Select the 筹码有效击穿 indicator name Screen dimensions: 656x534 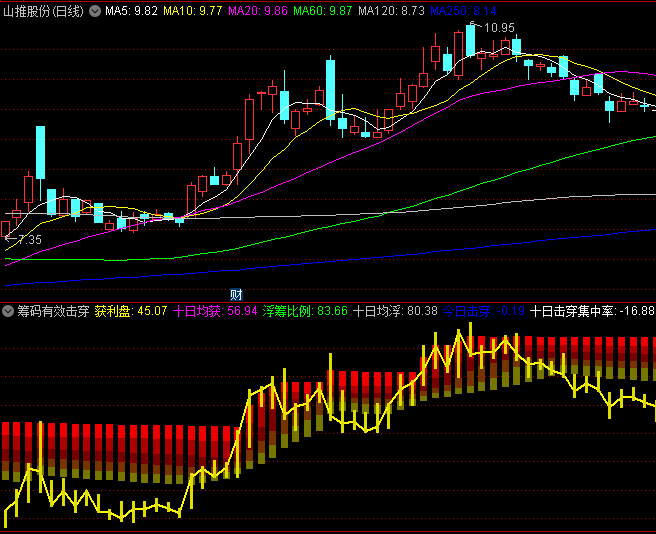click(x=53, y=311)
